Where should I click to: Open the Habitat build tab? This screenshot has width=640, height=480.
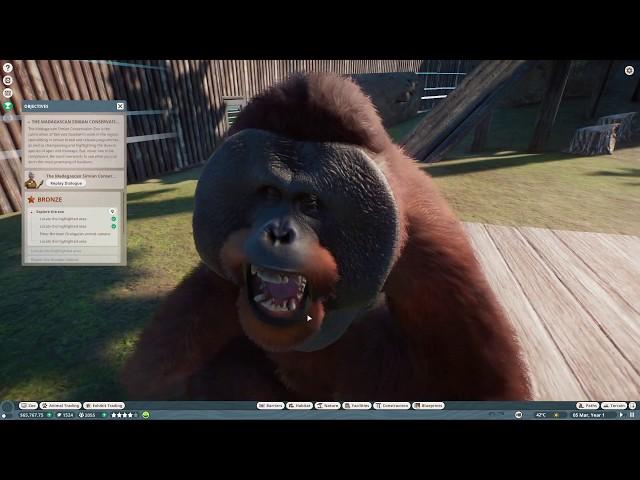(299, 406)
